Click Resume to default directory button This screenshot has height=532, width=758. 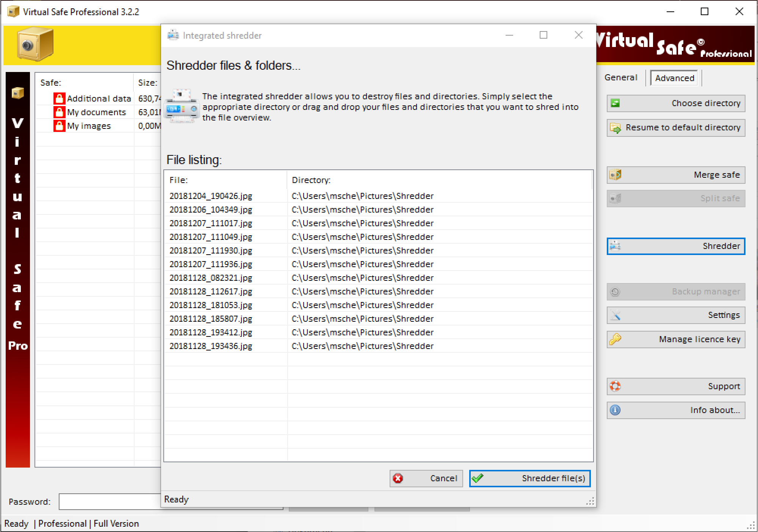pos(676,128)
